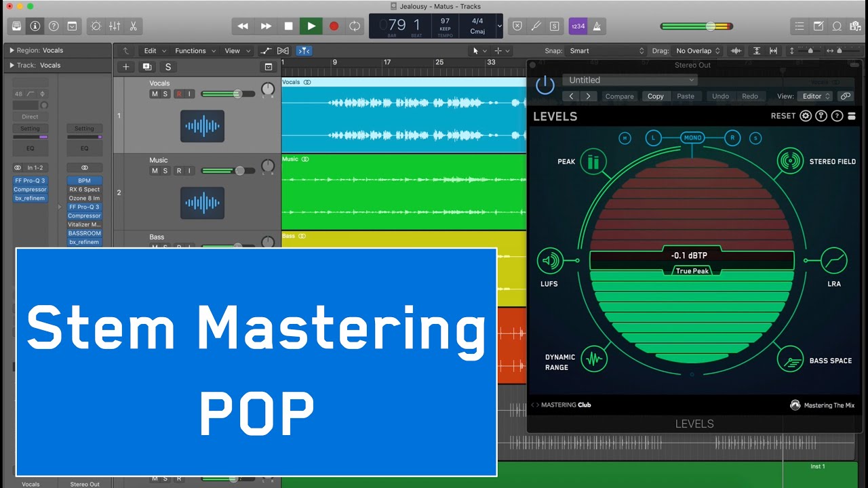Open the Snap Smart dropdown
This screenshot has width=868, height=488.
606,51
